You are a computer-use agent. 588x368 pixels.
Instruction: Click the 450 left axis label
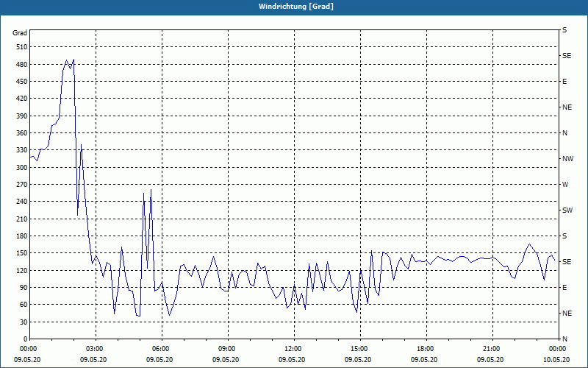pos(22,82)
